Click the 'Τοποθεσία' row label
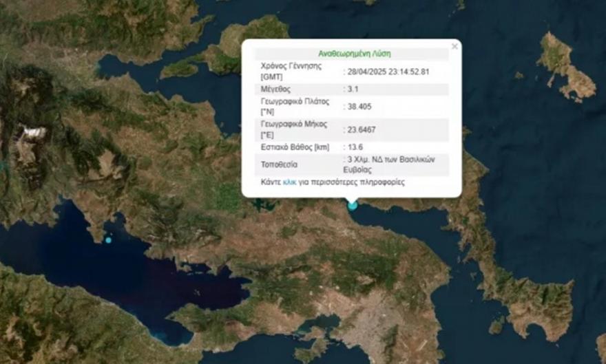606x364 pixels. point(280,164)
